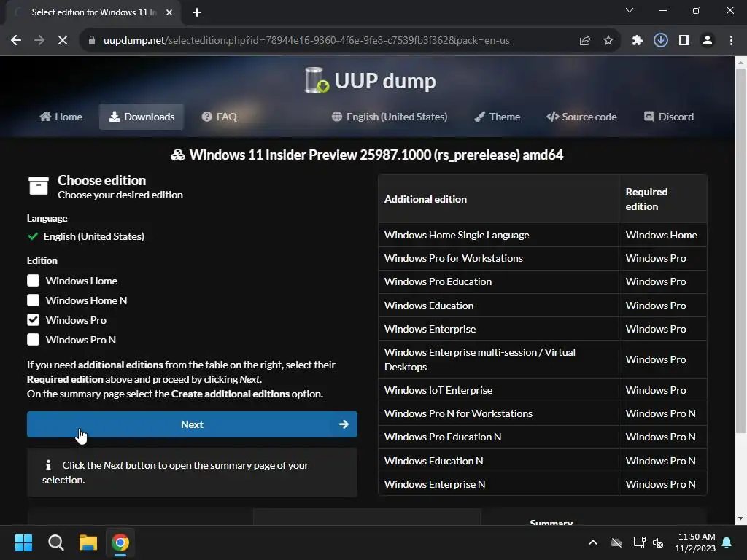Bookmark this page with the star icon

[608, 41]
